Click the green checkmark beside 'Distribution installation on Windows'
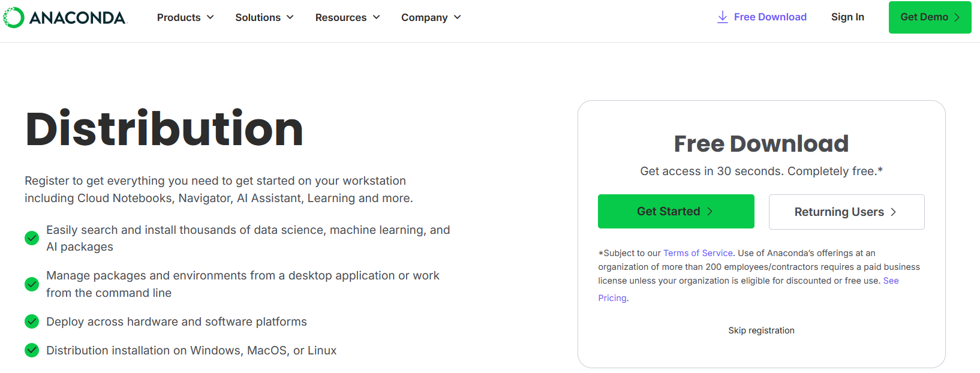The image size is (980, 373). tap(32, 350)
